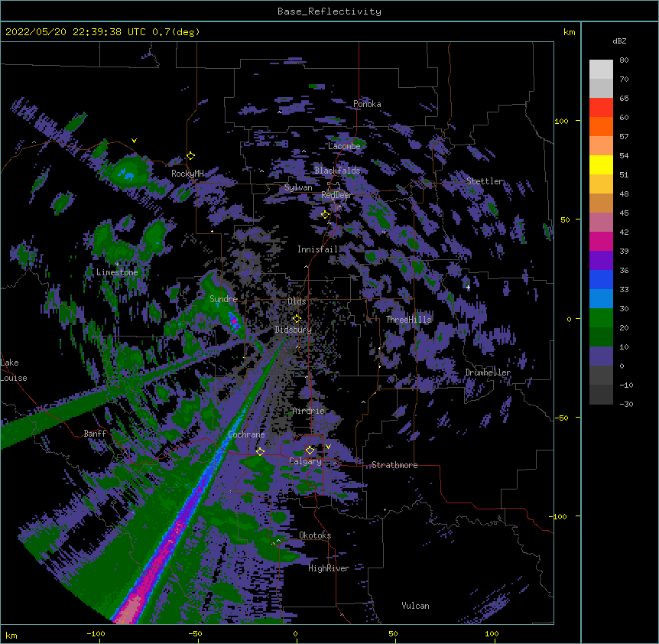
Task: Click the Vulcan label
Action: [416, 606]
